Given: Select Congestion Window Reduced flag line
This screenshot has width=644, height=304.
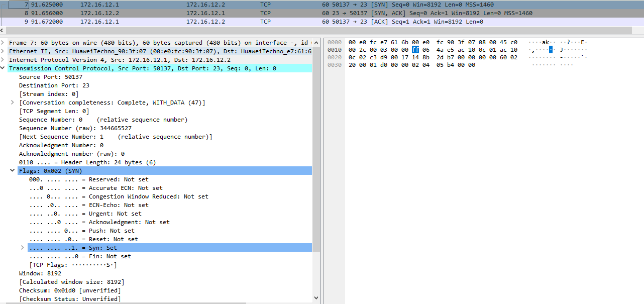Looking at the screenshot, I should point(119,196).
